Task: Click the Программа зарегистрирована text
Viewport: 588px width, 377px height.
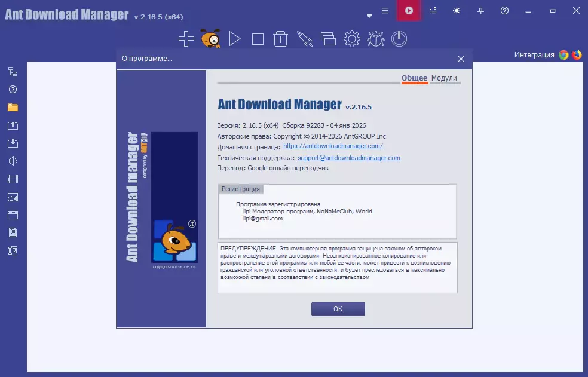Action: (278, 204)
